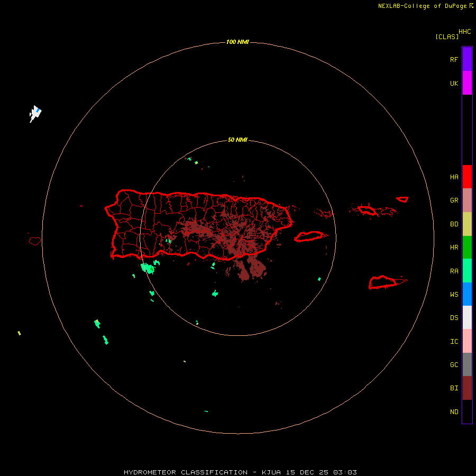476x476 pixels.
Task: Click the HR green legend swatch
Action: click(x=467, y=248)
